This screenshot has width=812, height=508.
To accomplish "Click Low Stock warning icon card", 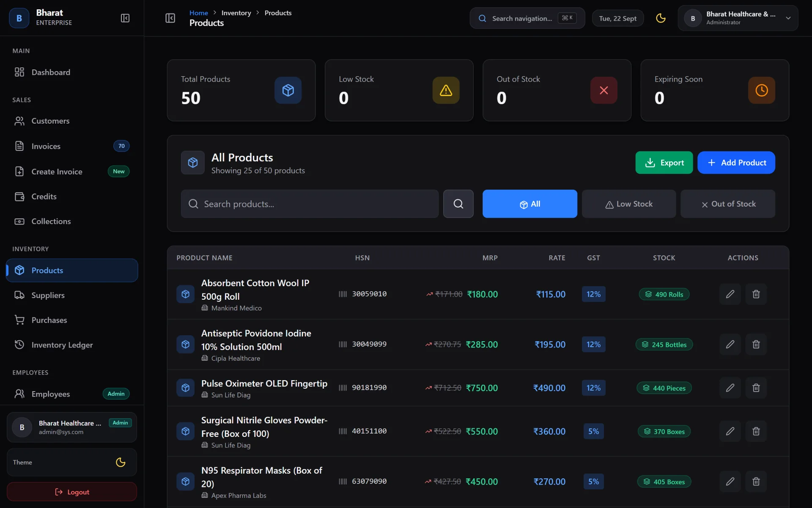I will 446,90.
